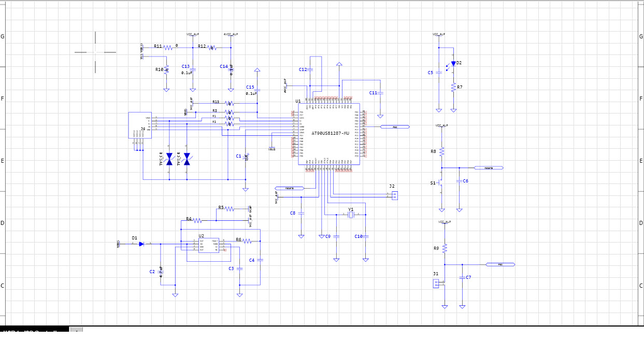The width and height of the screenshot is (644, 340).
Task: Select the C13 capacitor symbol
Action: click(x=193, y=69)
